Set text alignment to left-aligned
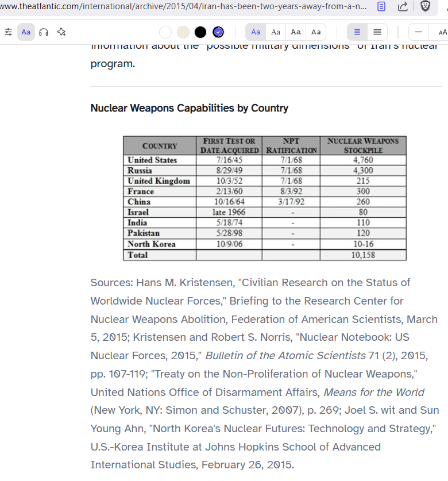The image size is (448, 481). pos(357,32)
